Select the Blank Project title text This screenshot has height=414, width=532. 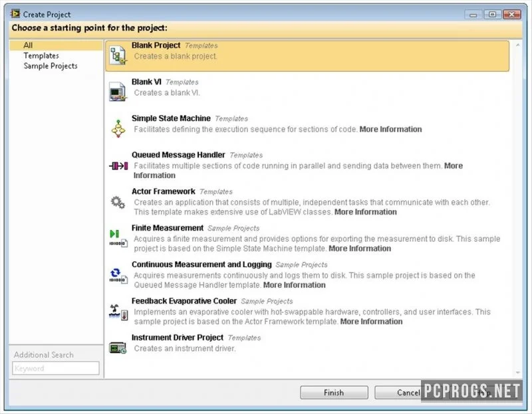156,45
